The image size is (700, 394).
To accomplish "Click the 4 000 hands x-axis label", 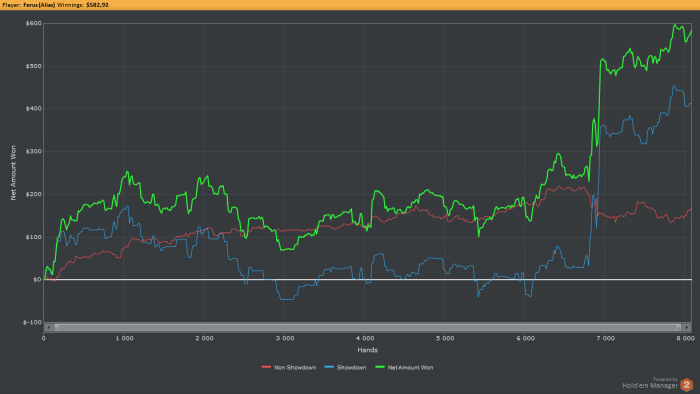I will (x=365, y=338).
